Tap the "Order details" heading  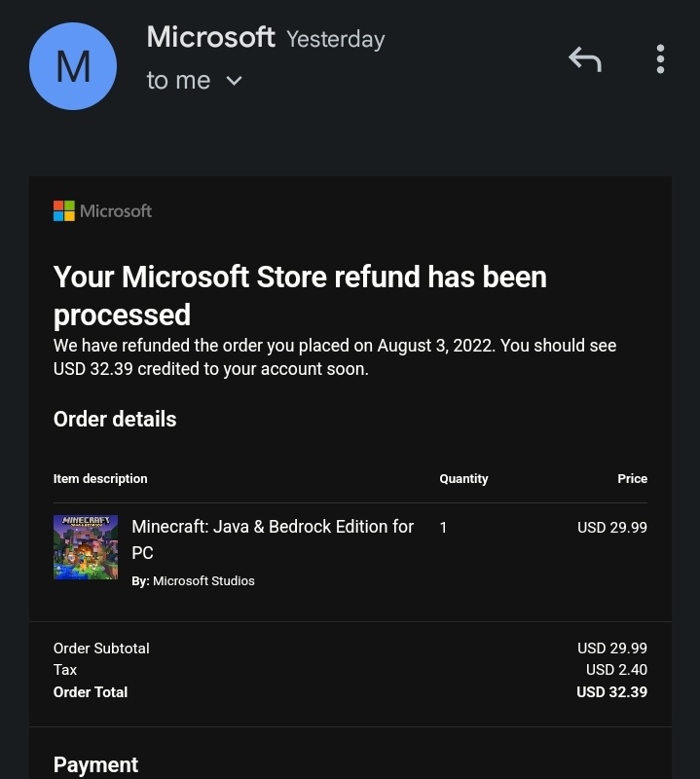coord(115,420)
